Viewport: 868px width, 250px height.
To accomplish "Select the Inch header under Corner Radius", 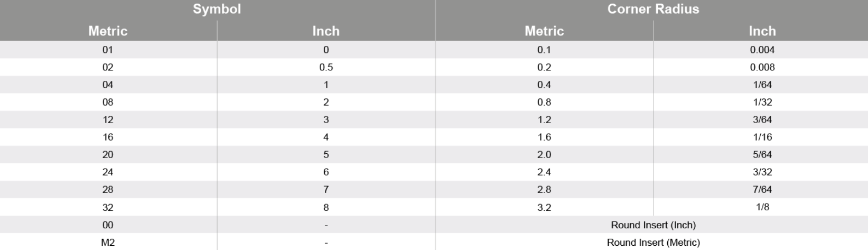I will 761,31.
